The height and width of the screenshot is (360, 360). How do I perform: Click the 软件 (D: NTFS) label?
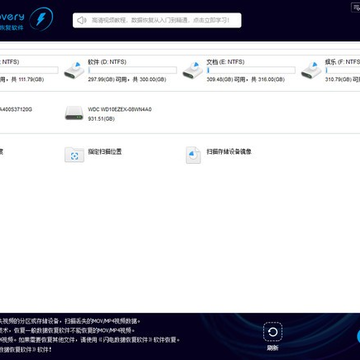click(107, 62)
